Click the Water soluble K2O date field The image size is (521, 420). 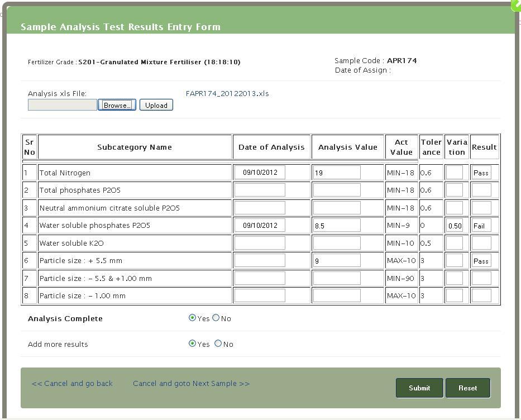pyautogui.click(x=260, y=243)
